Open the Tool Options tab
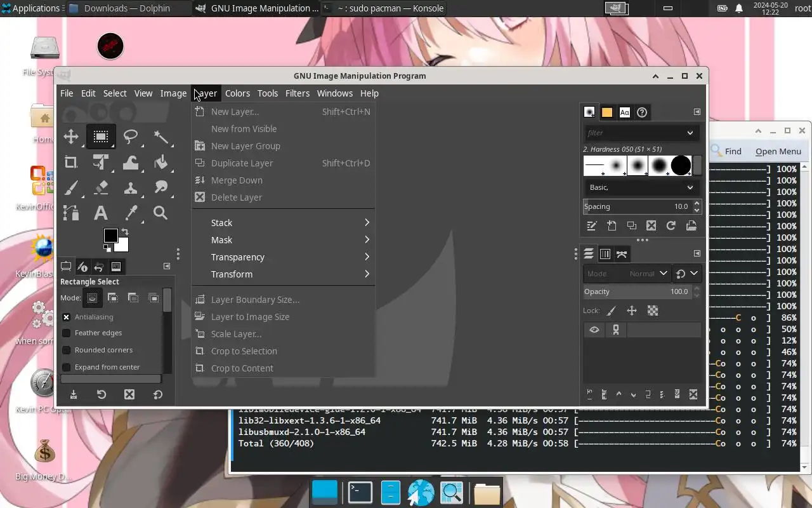This screenshot has width=812, height=508. (66, 267)
